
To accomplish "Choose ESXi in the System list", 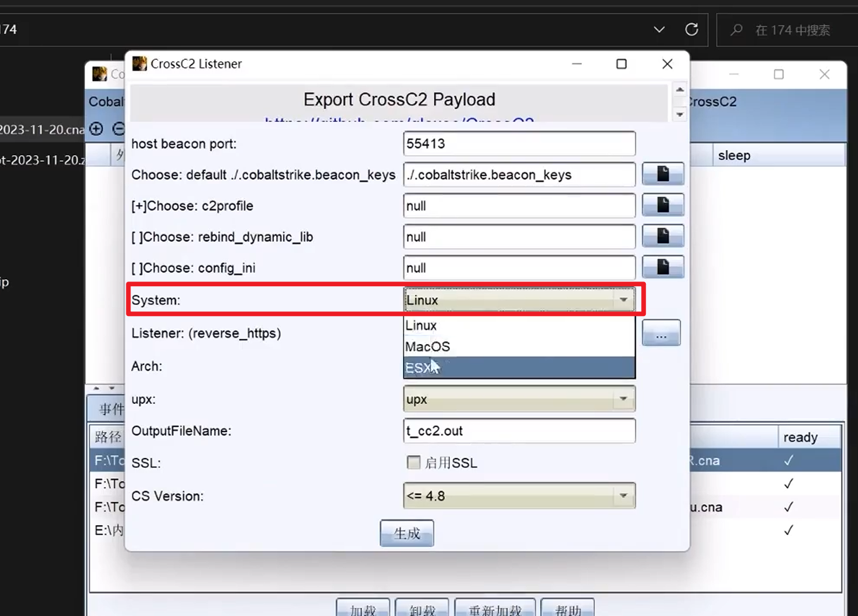I will [x=519, y=368].
